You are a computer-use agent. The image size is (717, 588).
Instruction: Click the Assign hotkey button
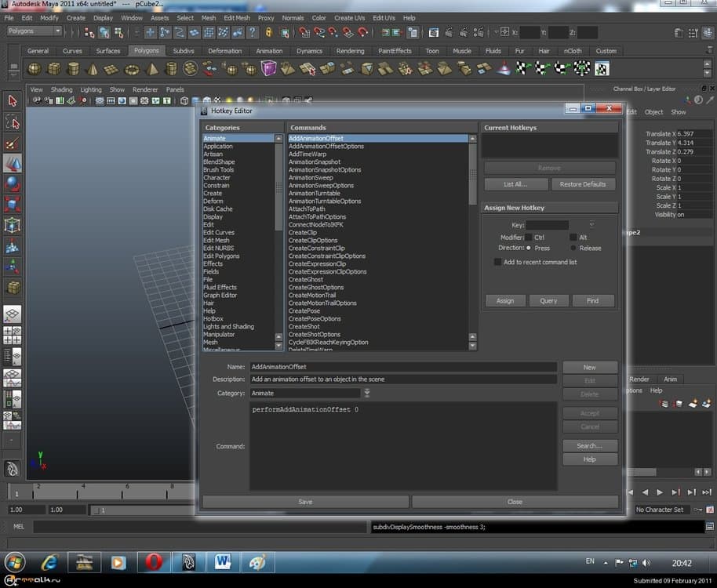505,300
